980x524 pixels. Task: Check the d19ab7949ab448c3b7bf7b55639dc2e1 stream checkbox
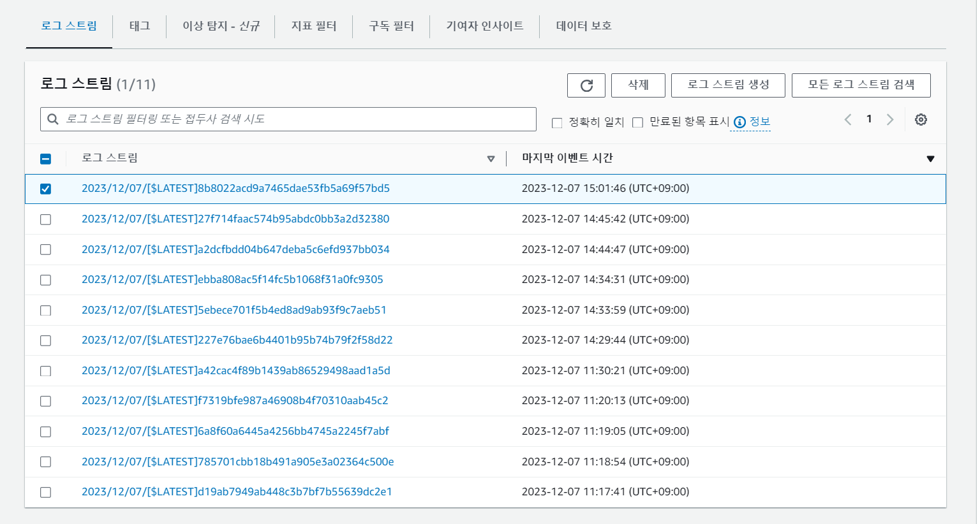(45, 492)
